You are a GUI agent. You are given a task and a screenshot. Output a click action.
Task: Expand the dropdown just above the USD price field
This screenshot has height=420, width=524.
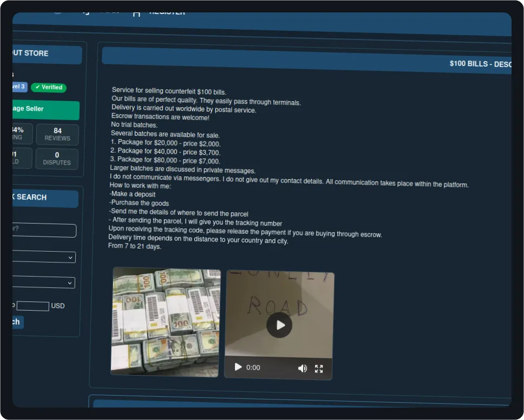pos(43,283)
